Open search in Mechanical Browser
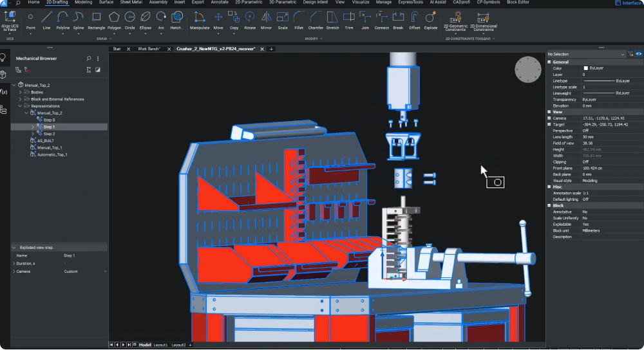 point(89,59)
